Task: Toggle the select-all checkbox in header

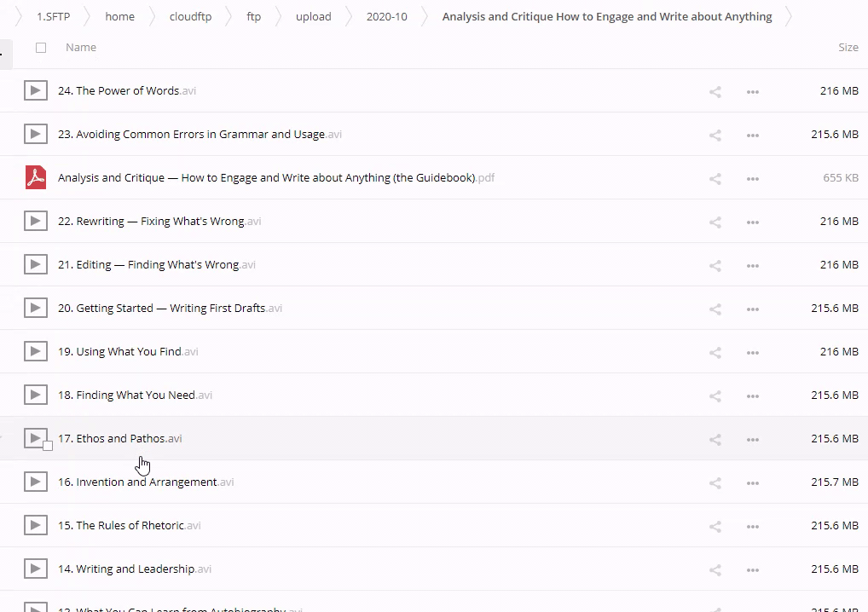Action: click(41, 48)
